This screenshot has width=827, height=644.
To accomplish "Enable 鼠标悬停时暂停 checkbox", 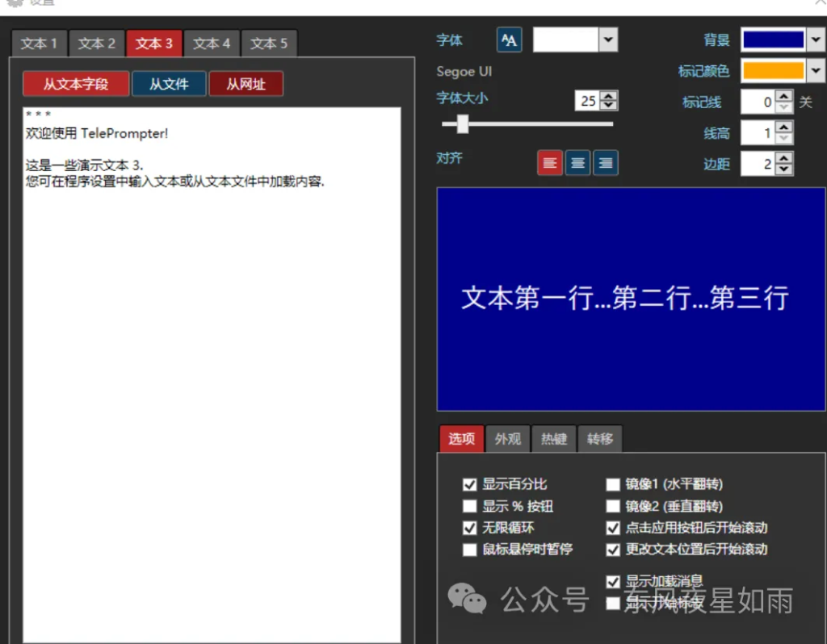I will 469,550.
